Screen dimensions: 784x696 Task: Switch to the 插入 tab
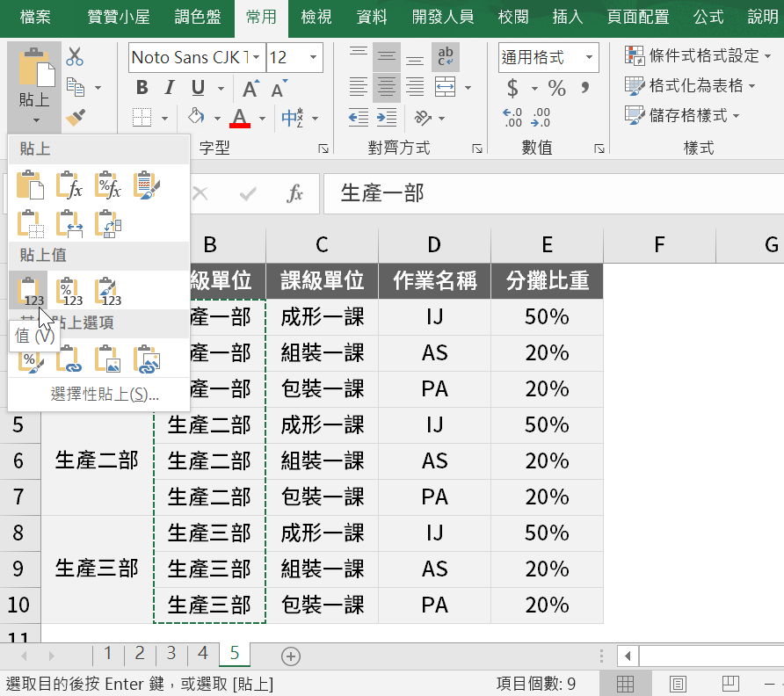568,17
